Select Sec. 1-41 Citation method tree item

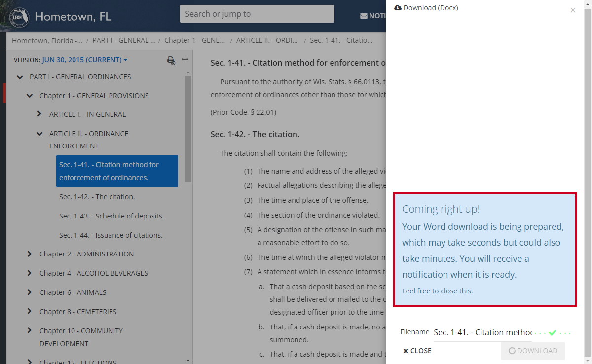pyautogui.click(x=117, y=171)
